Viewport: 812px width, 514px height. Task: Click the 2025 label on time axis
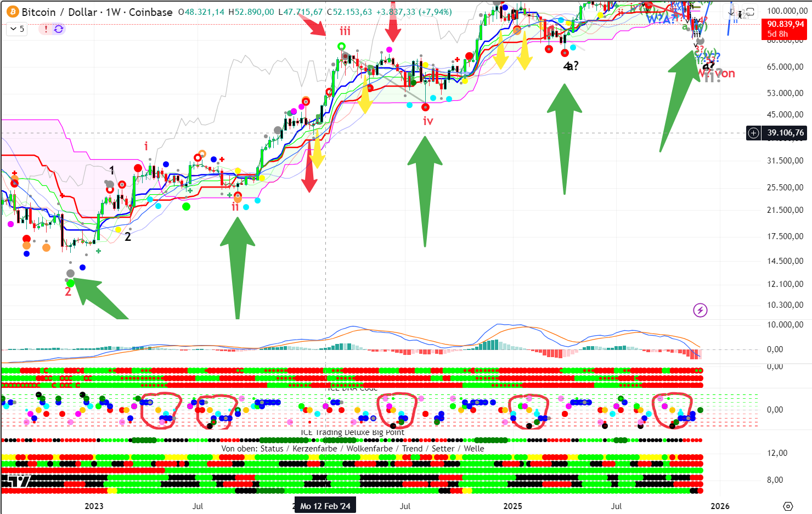[512, 506]
